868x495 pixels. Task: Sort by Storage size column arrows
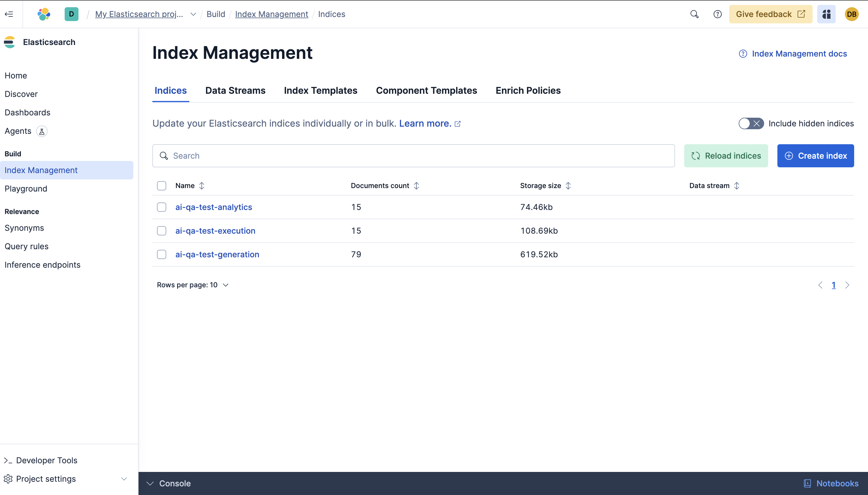568,186
